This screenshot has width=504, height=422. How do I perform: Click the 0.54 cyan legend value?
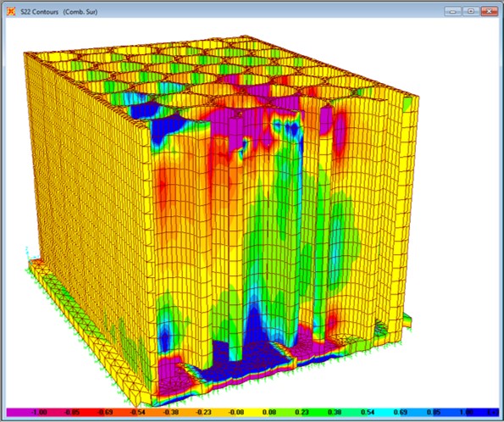[x=368, y=412]
